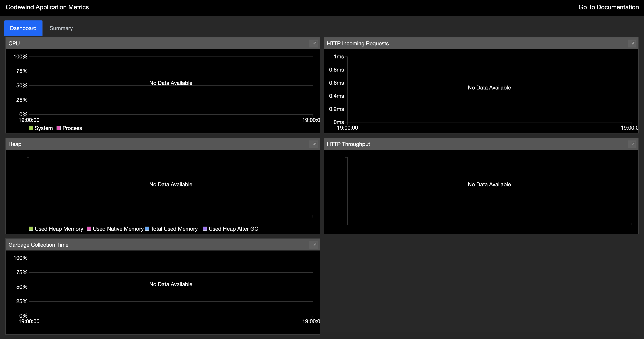
Task: Toggle the Process series in the CPU legend
Action: pos(69,128)
